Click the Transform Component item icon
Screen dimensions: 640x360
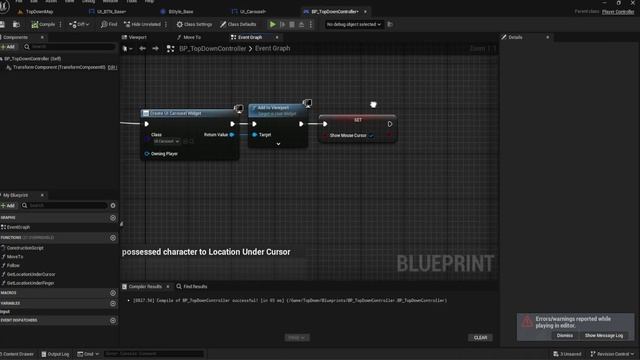tap(9, 67)
